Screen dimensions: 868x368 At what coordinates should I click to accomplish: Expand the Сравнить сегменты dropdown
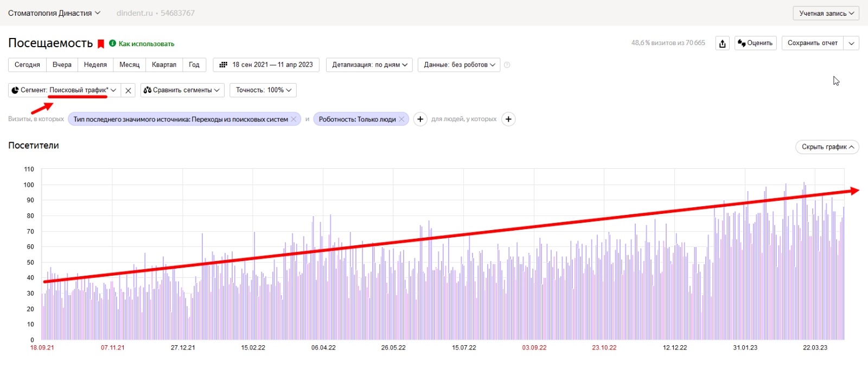point(182,90)
